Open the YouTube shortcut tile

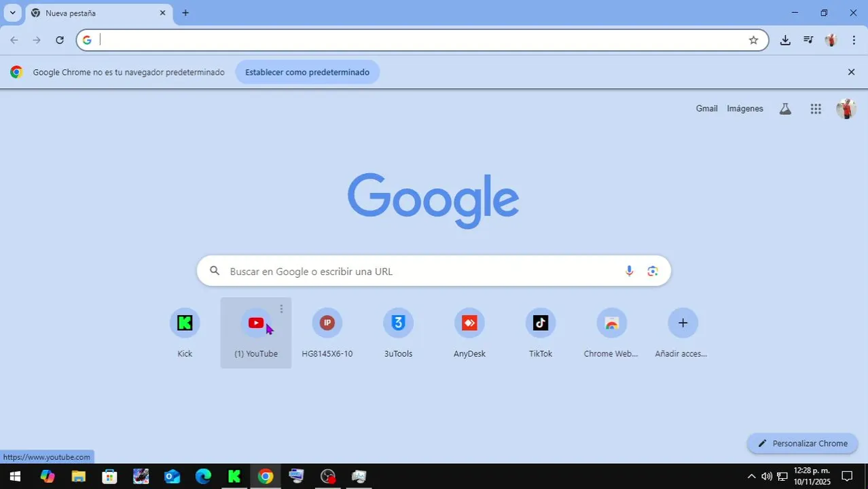click(256, 333)
